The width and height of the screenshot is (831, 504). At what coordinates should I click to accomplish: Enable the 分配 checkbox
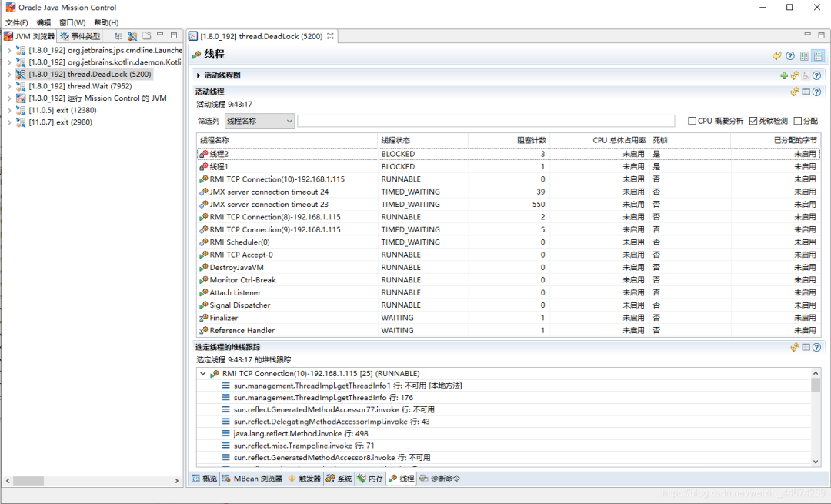(x=798, y=121)
